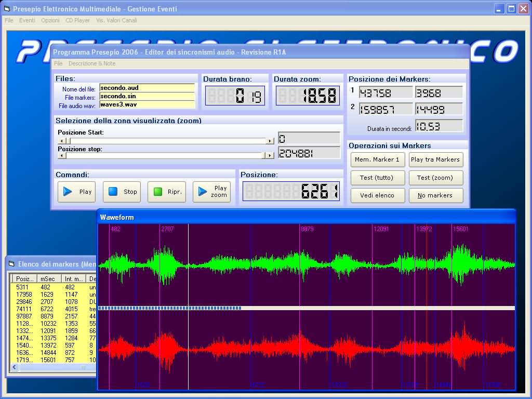Start Play zoom playback
This screenshot has width=532, height=399.
pyautogui.click(x=211, y=192)
